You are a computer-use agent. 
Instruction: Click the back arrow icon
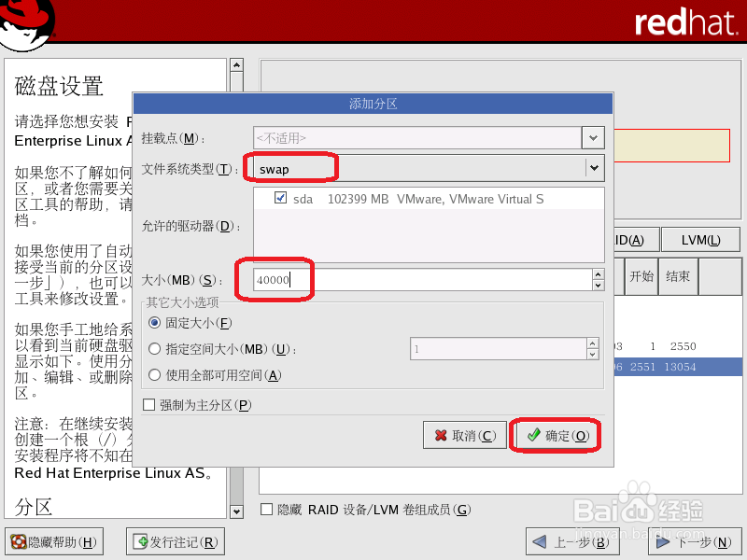540,542
